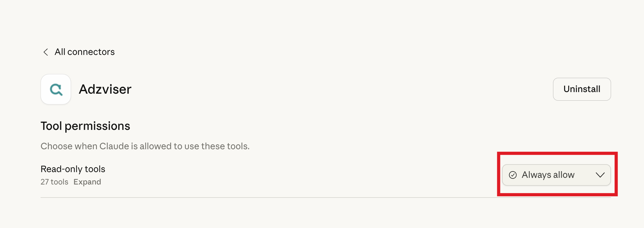Screen dimensions: 644x228
Task: Click the 27 tools count label
Action: point(54,182)
